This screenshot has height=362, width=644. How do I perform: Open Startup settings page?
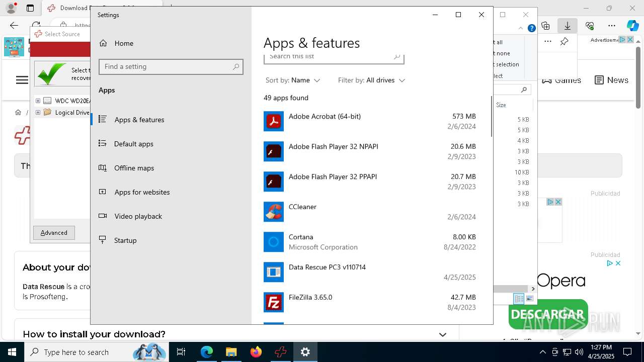coord(171,240)
